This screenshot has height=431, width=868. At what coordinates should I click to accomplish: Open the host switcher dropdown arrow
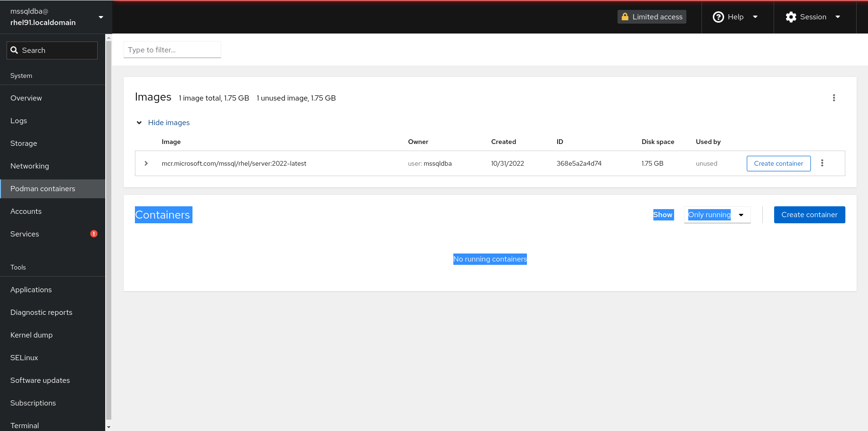100,17
